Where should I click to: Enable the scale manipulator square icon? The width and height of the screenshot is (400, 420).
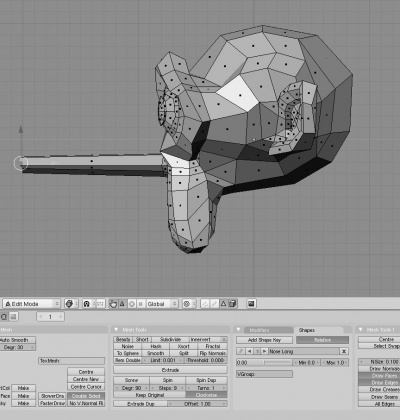[x=141, y=304]
